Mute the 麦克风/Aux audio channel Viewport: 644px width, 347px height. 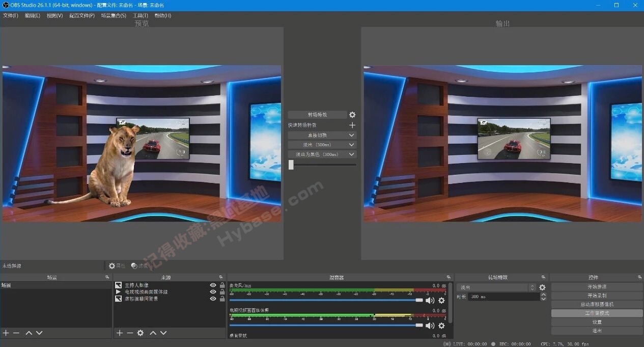click(430, 300)
